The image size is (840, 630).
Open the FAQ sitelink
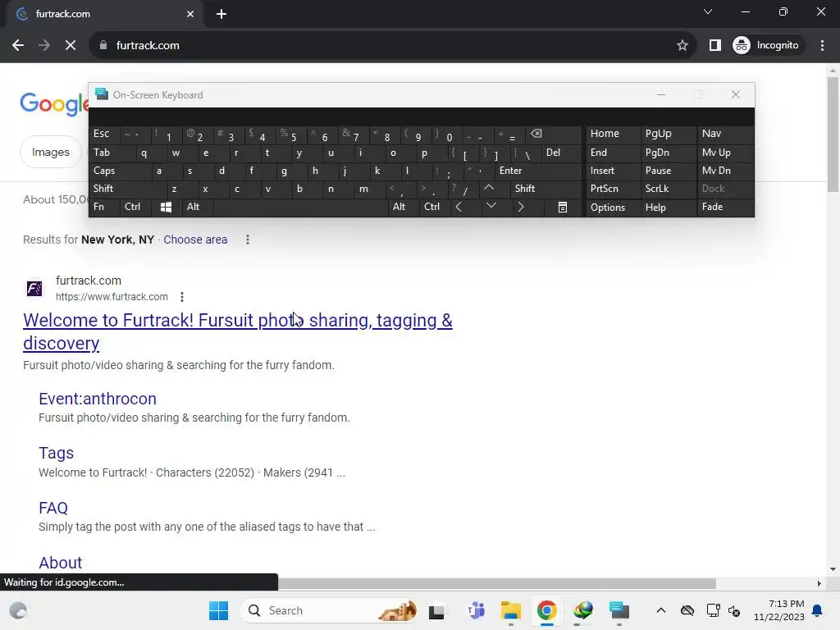pos(53,508)
